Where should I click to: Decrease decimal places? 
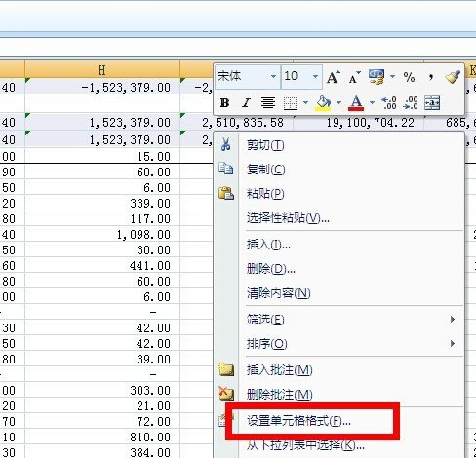(410, 103)
